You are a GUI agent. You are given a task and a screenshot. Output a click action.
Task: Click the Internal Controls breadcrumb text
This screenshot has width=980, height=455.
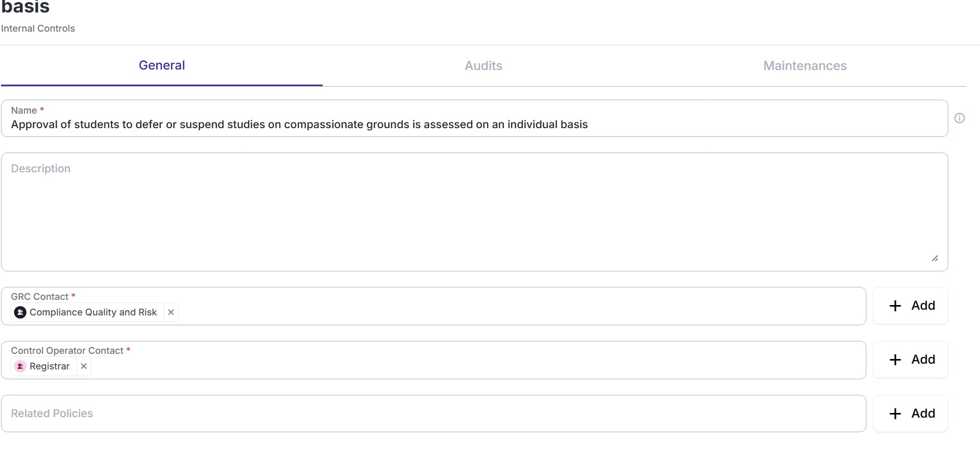click(x=38, y=29)
